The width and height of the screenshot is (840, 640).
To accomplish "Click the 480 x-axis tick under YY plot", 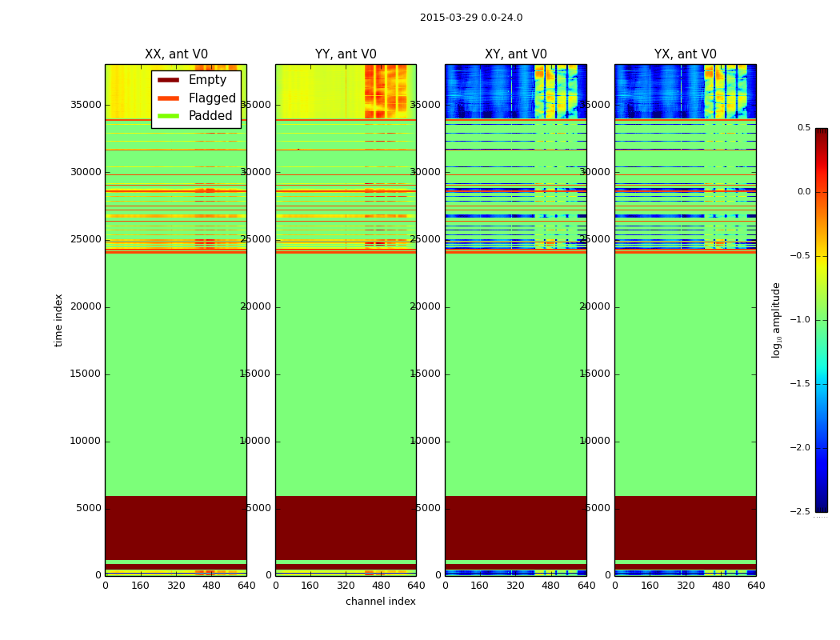I will pyautogui.click(x=381, y=586).
